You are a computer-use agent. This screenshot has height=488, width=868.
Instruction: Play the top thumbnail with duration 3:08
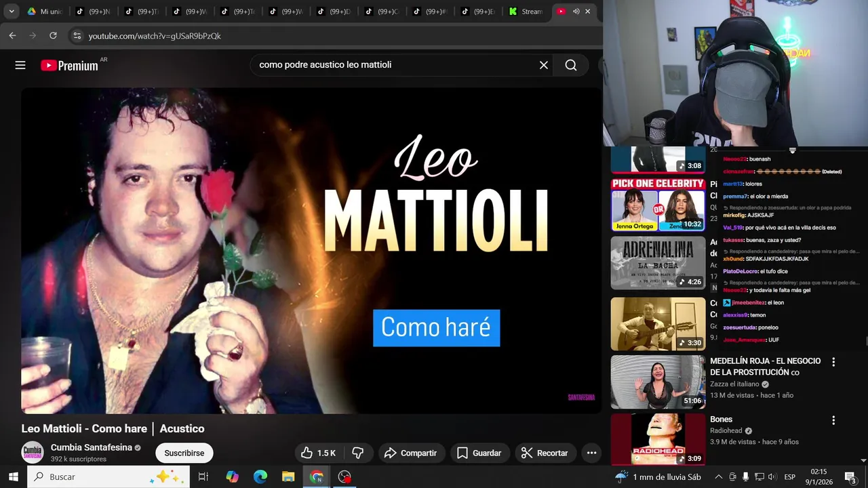pyautogui.click(x=658, y=159)
